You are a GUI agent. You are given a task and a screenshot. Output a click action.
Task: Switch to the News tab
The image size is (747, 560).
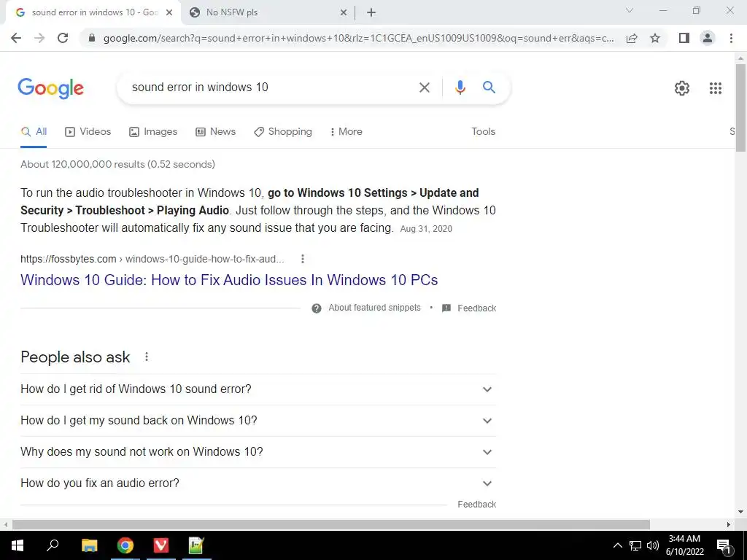215,132
